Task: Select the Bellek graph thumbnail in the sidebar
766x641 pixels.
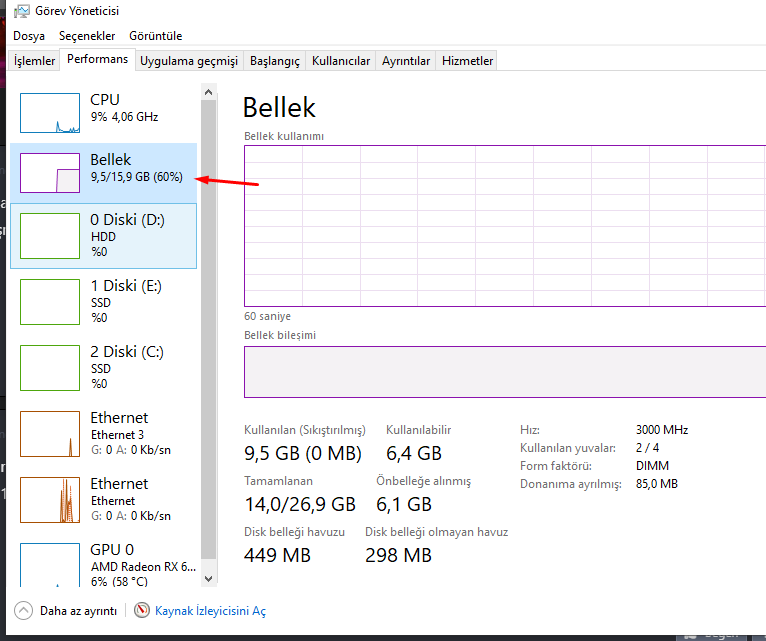Action: (x=50, y=173)
